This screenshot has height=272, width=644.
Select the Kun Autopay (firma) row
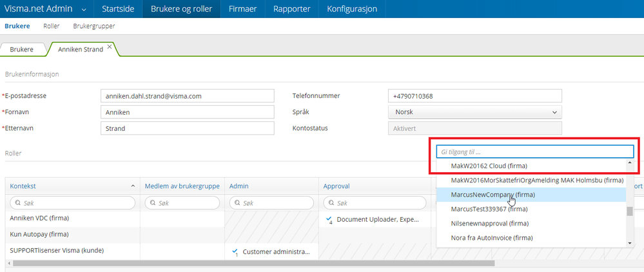coord(39,234)
